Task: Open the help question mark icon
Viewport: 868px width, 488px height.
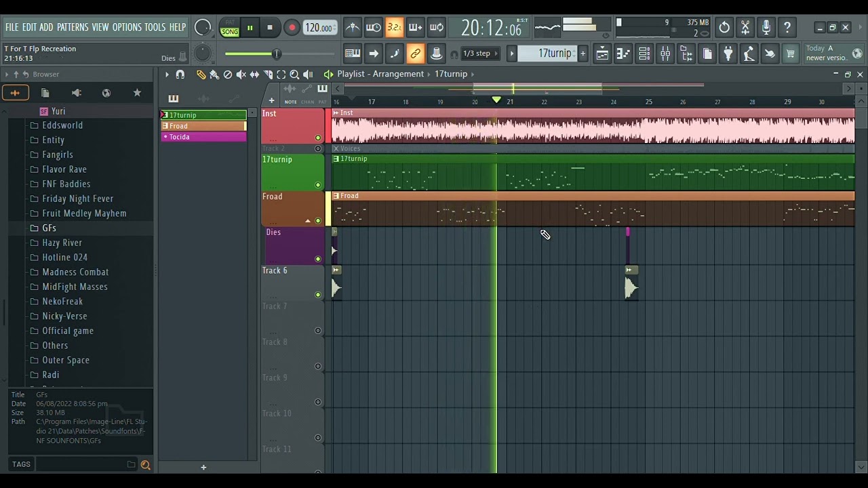Action: point(787,28)
